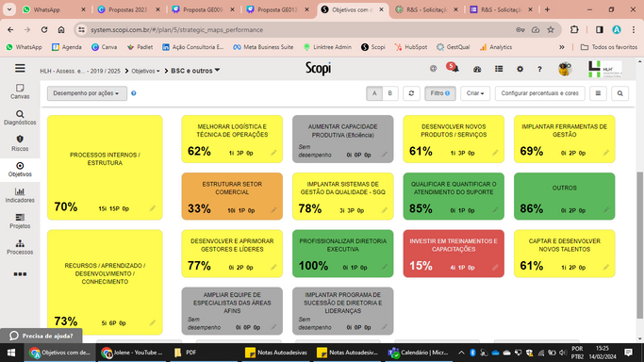
Task: Switch to Proposta GE009 tab
Action: (204, 9)
